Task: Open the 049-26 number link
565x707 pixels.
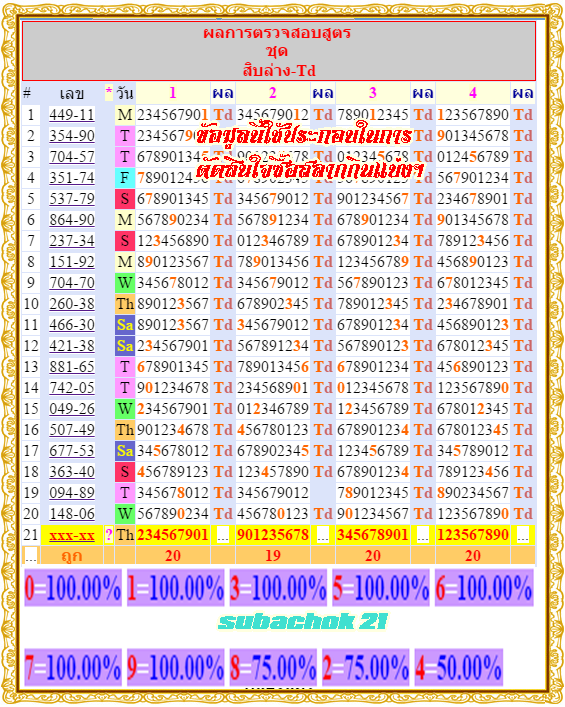Action: [72, 409]
